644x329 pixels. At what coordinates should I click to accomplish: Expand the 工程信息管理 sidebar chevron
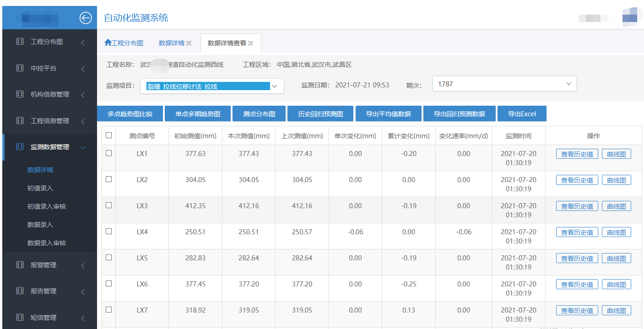[83, 121]
